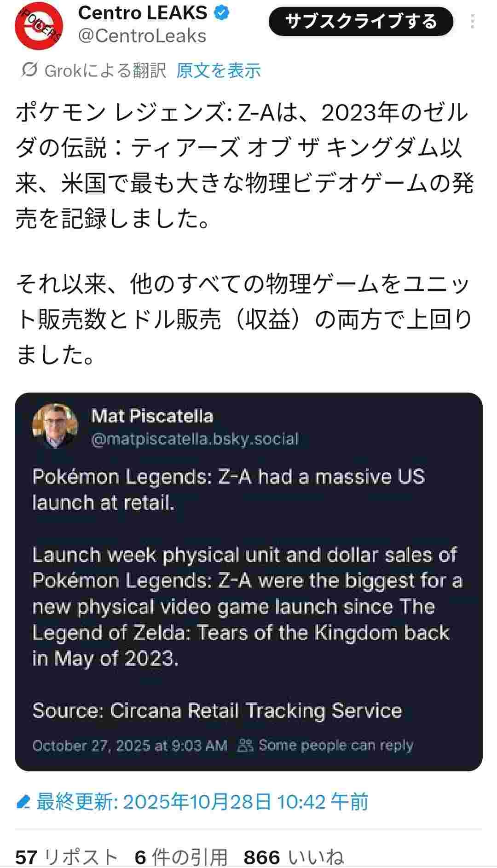
Task: Click the 原文を表示 link
Action: pos(218,70)
